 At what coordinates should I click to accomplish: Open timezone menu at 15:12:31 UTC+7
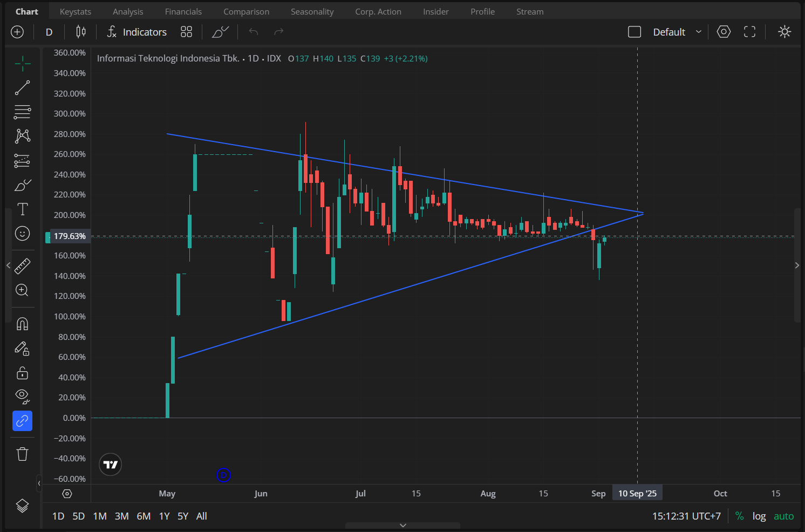686,516
